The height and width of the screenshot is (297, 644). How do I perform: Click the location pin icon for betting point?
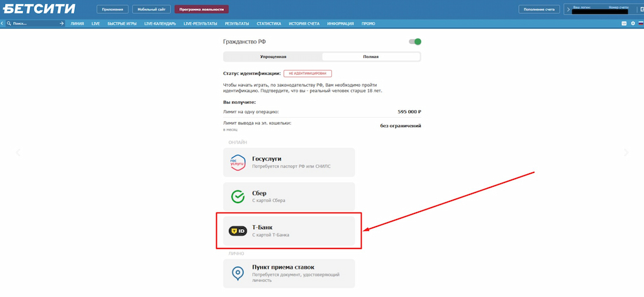(237, 272)
